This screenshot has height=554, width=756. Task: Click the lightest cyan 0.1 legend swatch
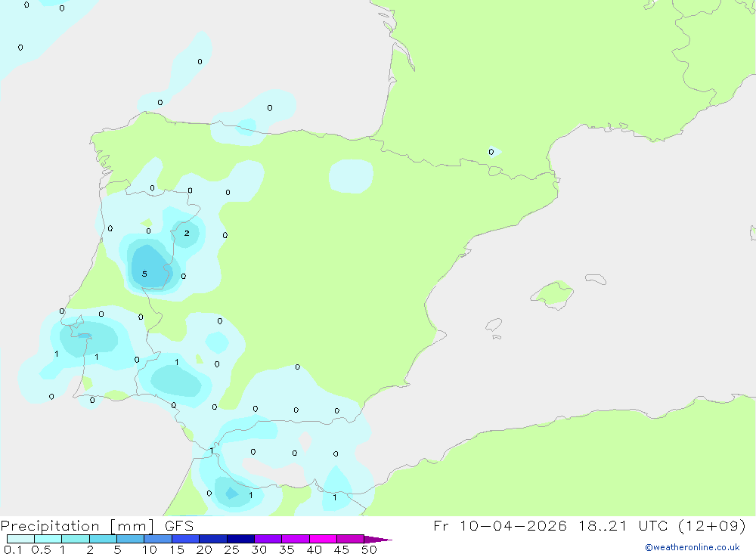[x=20, y=539]
